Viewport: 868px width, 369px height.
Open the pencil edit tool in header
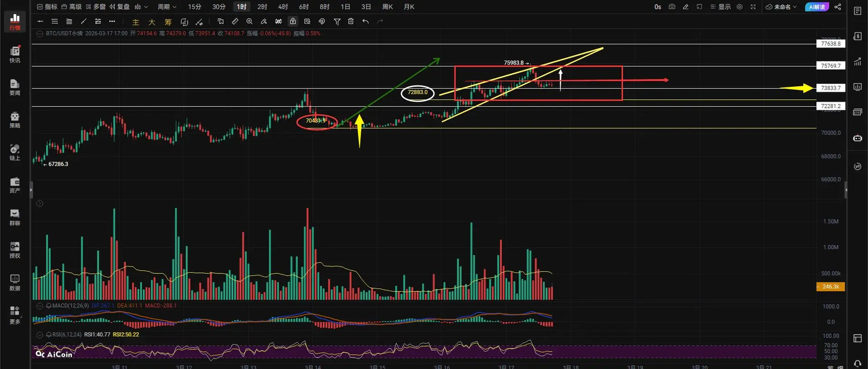point(685,7)
